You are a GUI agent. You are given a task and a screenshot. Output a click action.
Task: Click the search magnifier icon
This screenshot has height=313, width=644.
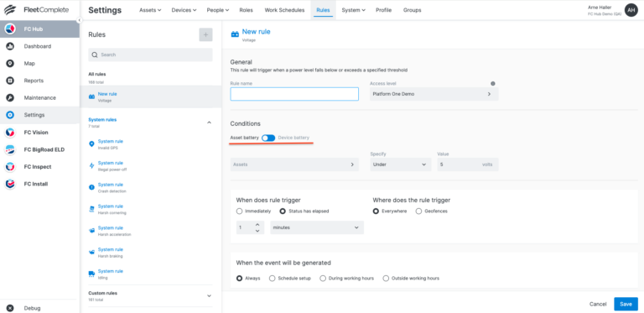point(95,55)
